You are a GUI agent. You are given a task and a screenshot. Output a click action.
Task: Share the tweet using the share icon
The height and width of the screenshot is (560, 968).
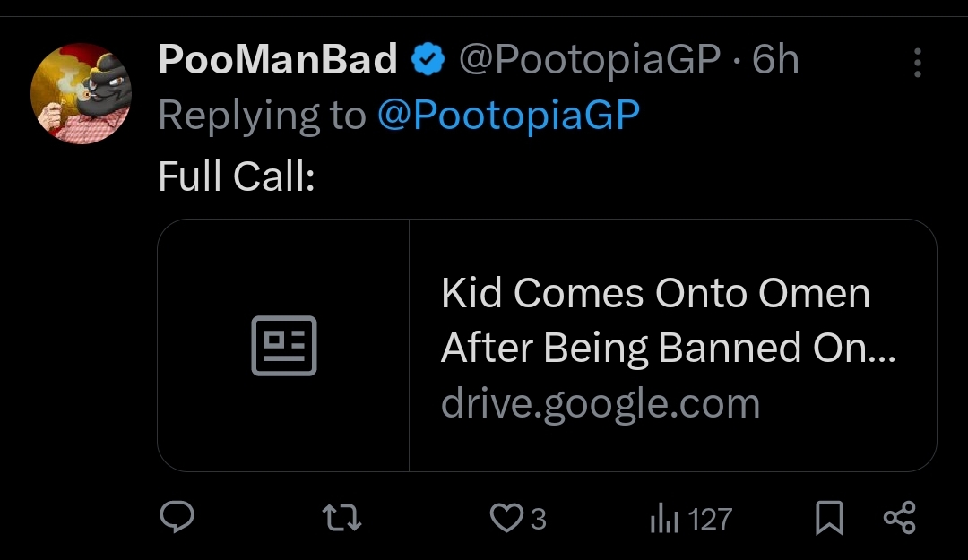(x=899, y=518)
